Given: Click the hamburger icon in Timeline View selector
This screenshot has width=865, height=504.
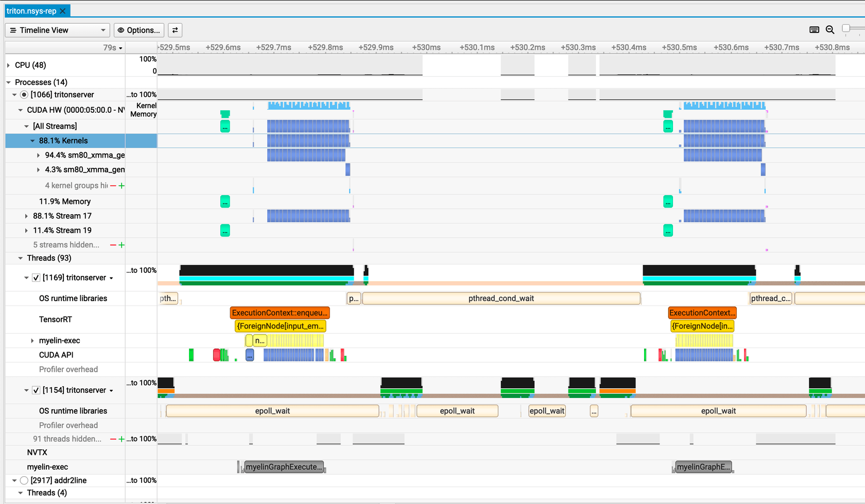Looking at the screenshot, I should [13, 30].
